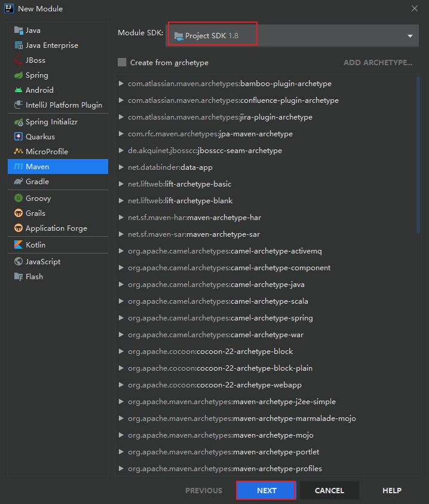Click the Spring Initializr icon

[19, 122]
